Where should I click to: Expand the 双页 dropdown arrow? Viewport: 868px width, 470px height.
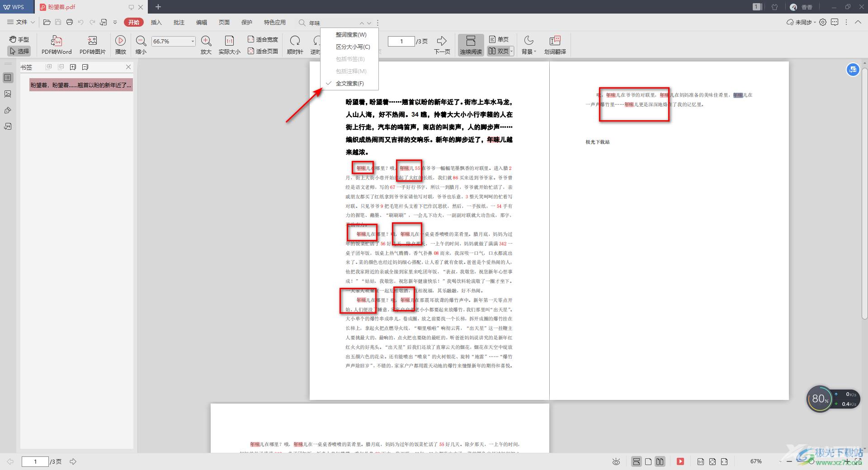pyautogui.click(x=512, y=52)
